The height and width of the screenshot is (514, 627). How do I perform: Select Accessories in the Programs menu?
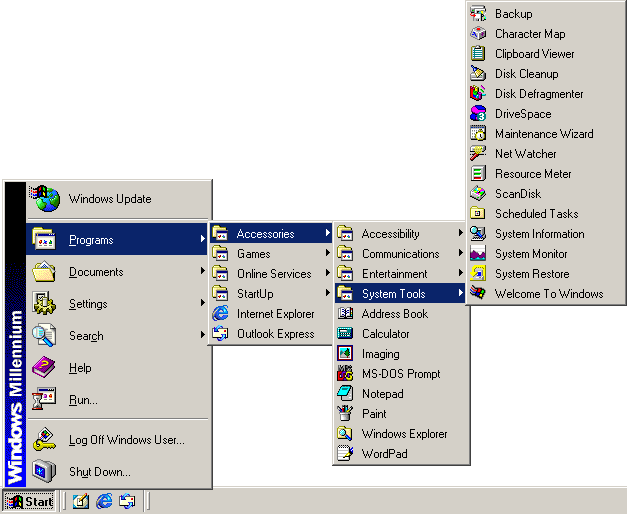(x=271, y=234)
